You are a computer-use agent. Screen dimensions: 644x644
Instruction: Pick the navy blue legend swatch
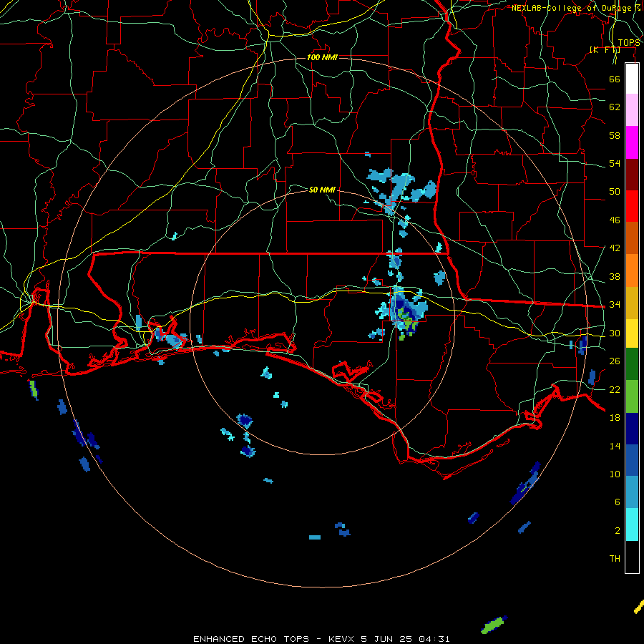point(632,429)
